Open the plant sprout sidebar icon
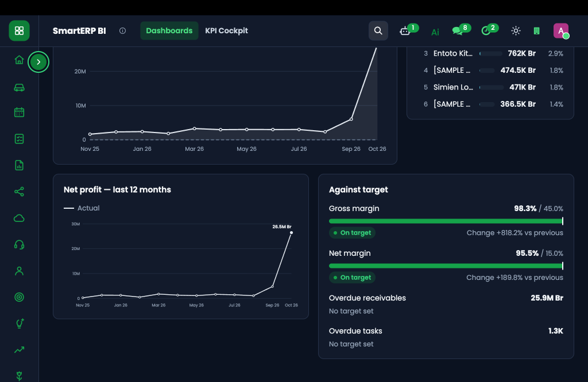The width and height of the screenshot is (588, 382). coord(19,376)
